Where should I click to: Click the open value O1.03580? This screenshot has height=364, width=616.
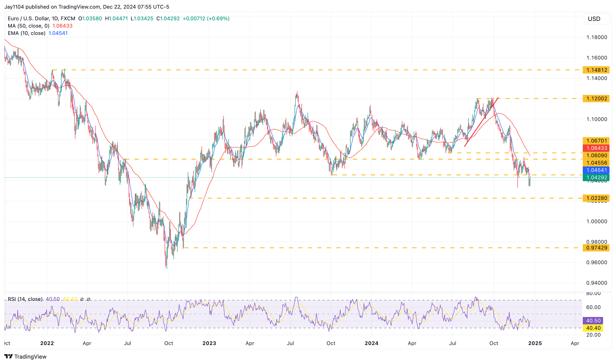(x=90, y=19)
